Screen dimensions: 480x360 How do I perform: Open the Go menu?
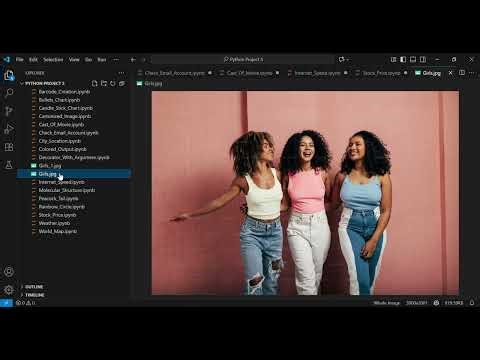coord(88,60)
